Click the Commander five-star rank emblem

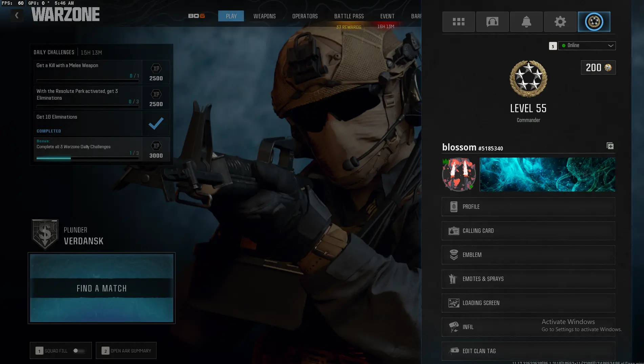(528, 79)
